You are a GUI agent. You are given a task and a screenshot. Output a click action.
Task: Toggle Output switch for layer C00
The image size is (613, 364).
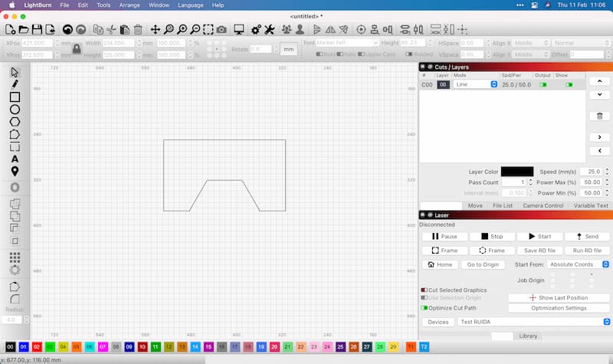click(543, 84)
